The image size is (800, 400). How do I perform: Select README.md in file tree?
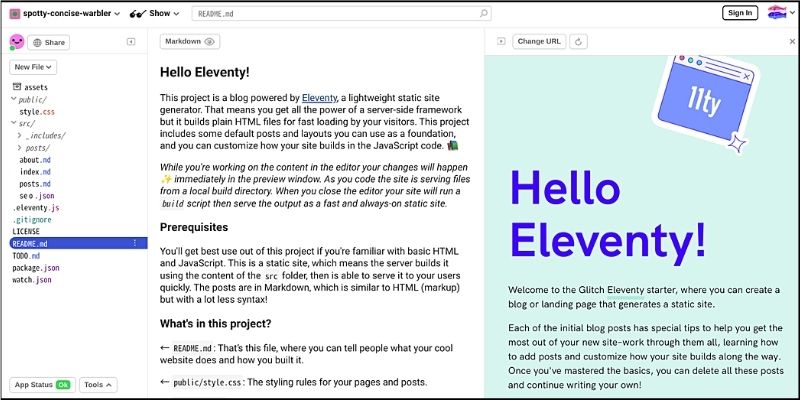pyautogui.click(x=78, y=243)
